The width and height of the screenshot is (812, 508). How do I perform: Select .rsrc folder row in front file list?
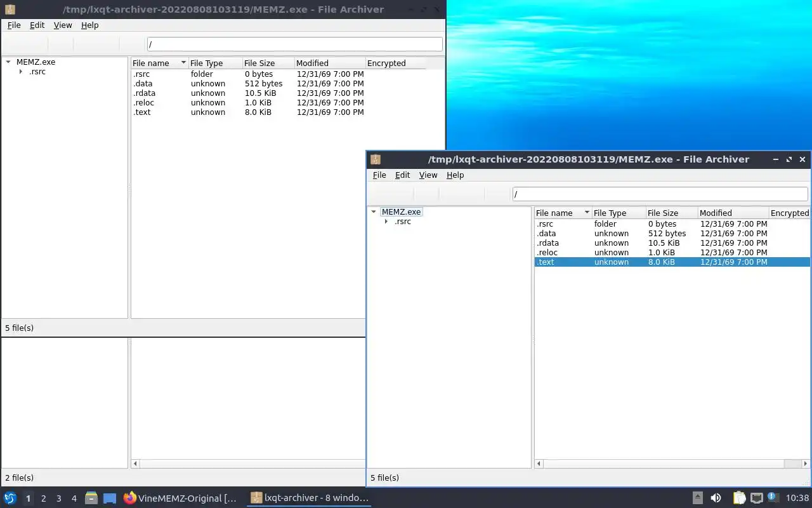(672, 224)
